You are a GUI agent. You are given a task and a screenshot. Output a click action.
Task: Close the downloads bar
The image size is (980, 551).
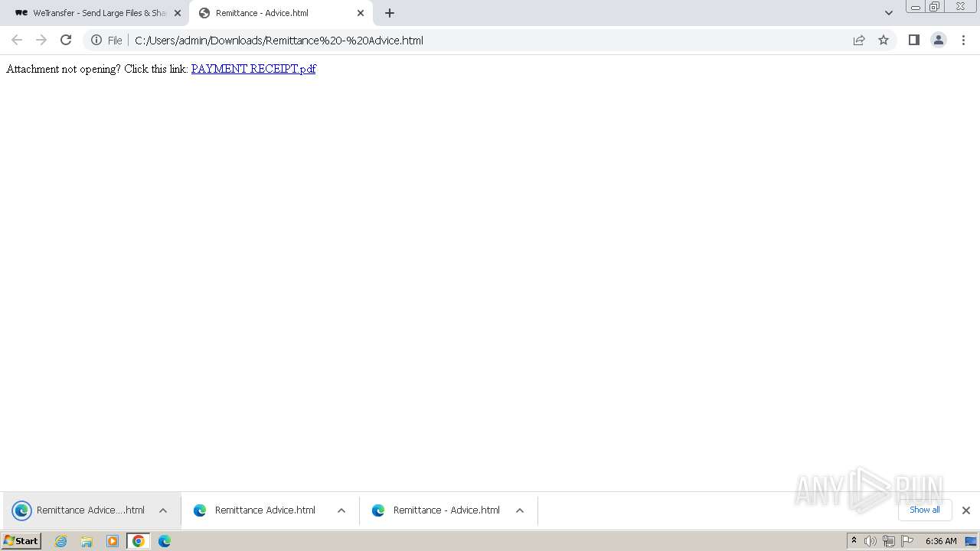[966, 510]
